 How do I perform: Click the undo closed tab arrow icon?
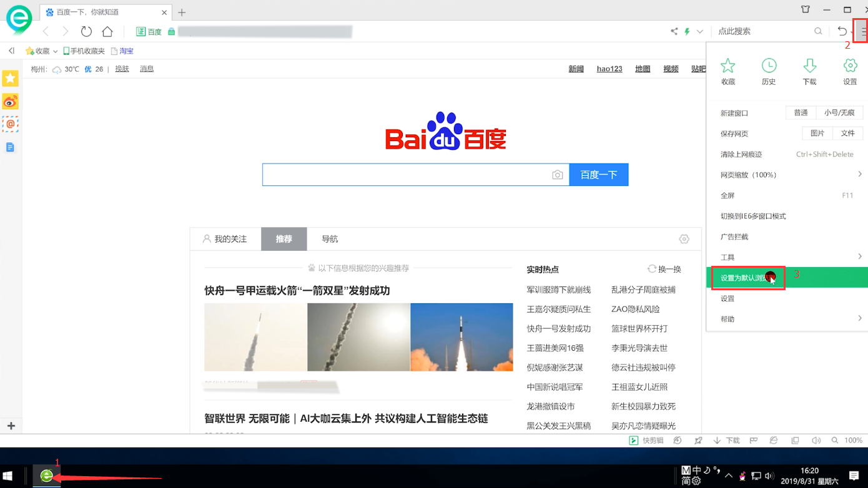(842, 31)
